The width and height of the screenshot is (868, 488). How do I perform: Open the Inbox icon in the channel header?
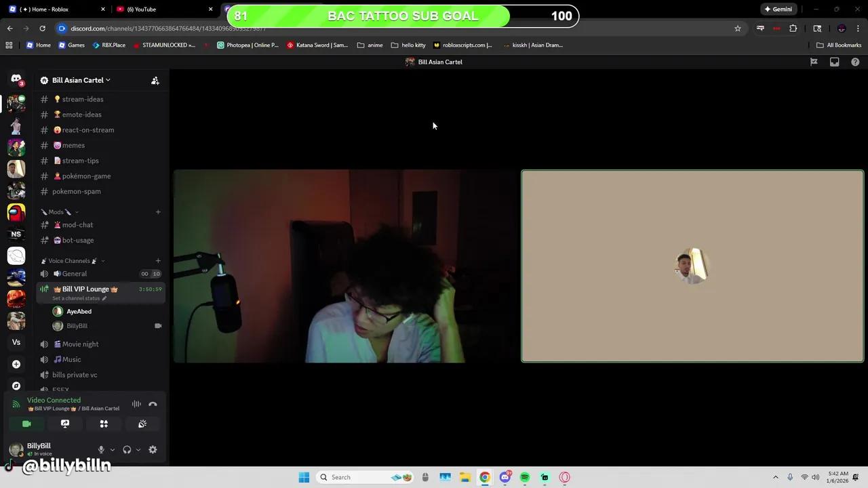coord(834,62)
